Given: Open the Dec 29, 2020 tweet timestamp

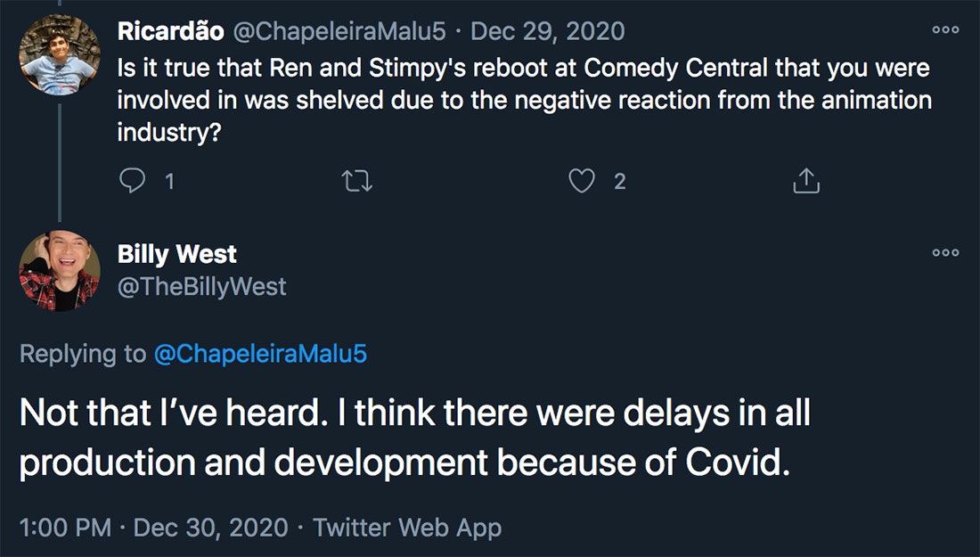Looking at the screenshot, I should (x=547, y=31).
